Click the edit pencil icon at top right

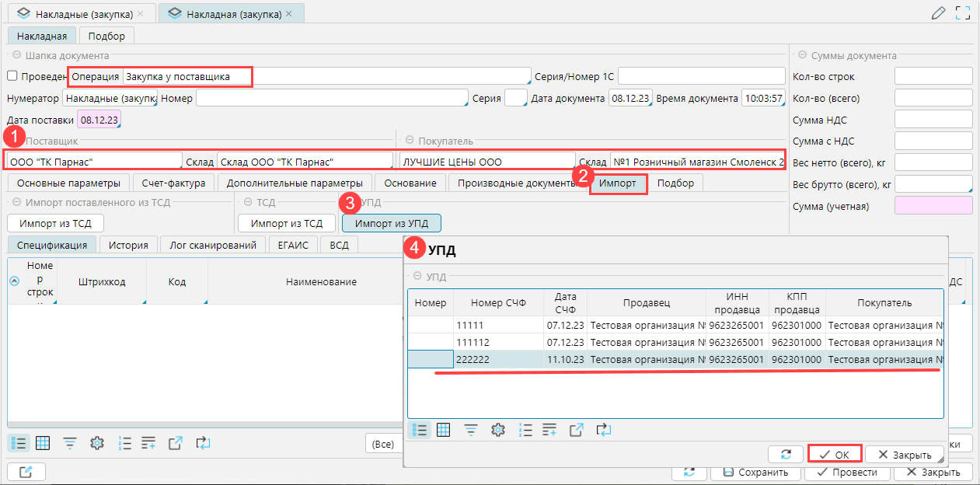pos(938,13)
